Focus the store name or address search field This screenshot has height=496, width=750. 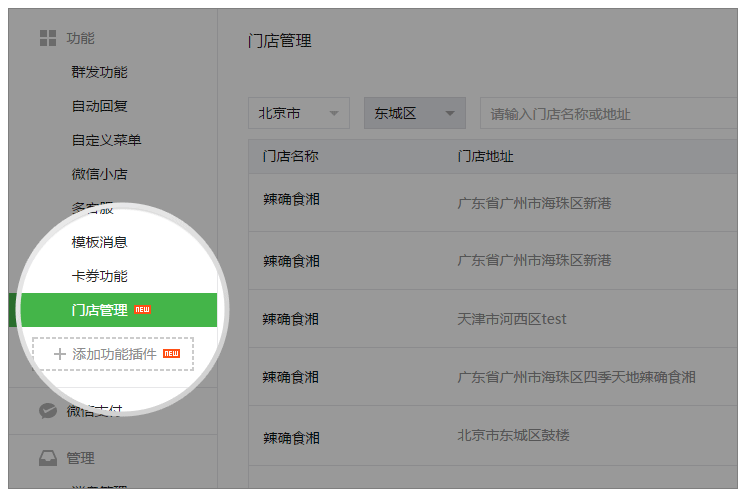point(610,114)
